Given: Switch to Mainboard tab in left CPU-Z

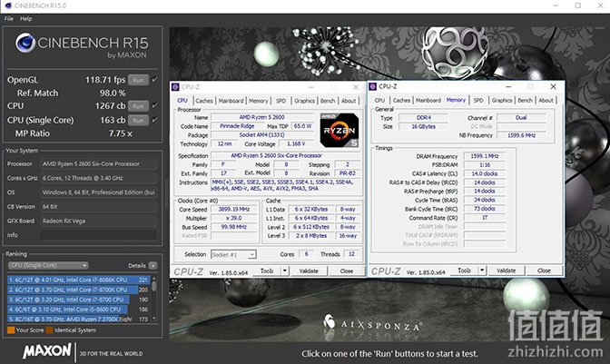Looking at the screenshot, I should click(x=231, y=101).
